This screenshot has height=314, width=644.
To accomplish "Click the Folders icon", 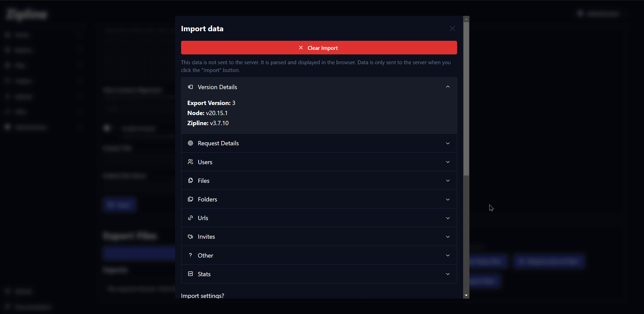I will 190,199.
